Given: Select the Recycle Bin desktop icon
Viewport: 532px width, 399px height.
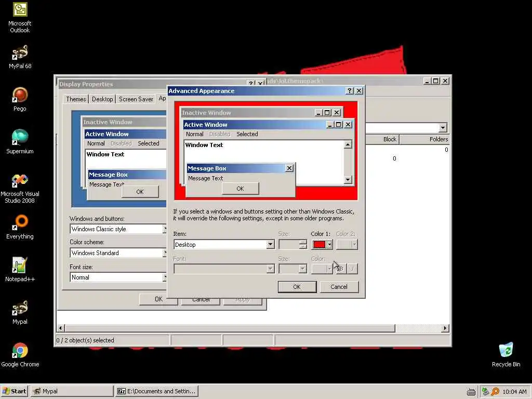Looking at the screenshot, I should point(506,355).
